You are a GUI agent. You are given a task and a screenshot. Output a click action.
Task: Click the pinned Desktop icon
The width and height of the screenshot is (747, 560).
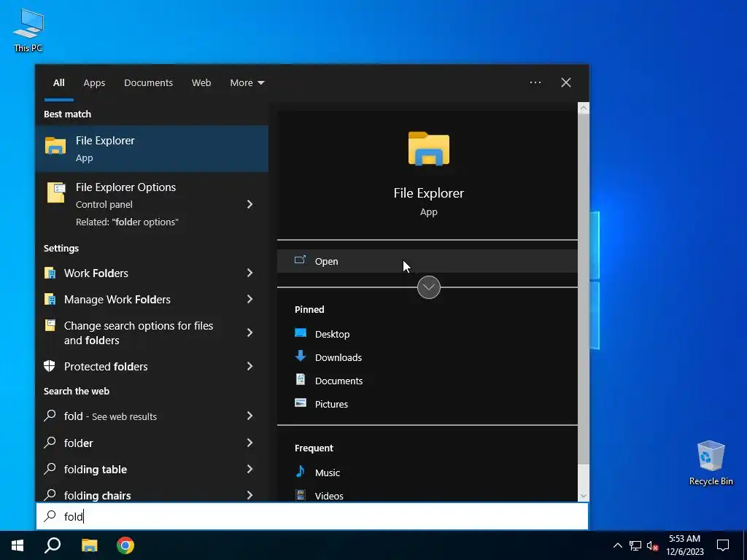point(301,332)
